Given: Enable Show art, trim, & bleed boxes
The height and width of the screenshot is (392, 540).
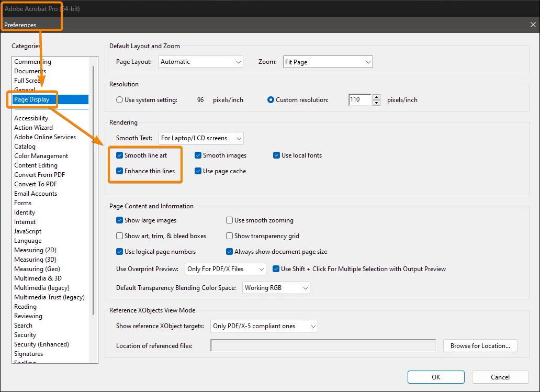Looking at the screenshot, I should pos(119,236).
